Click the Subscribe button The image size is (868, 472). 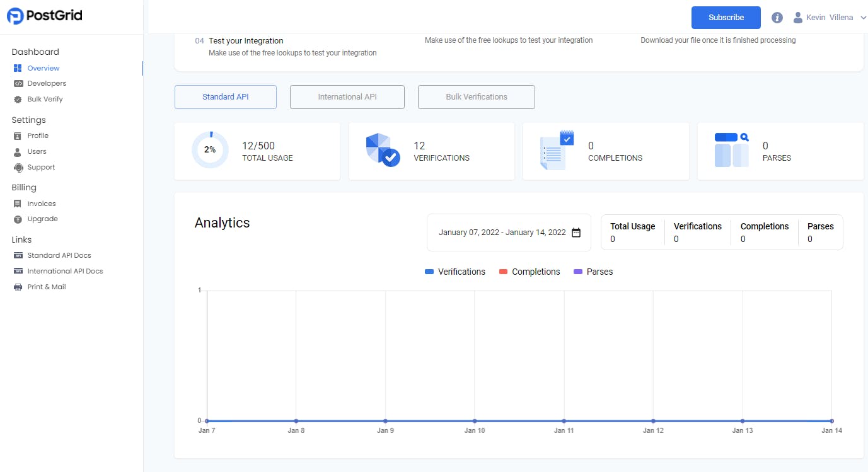click(x=726, y=18)
